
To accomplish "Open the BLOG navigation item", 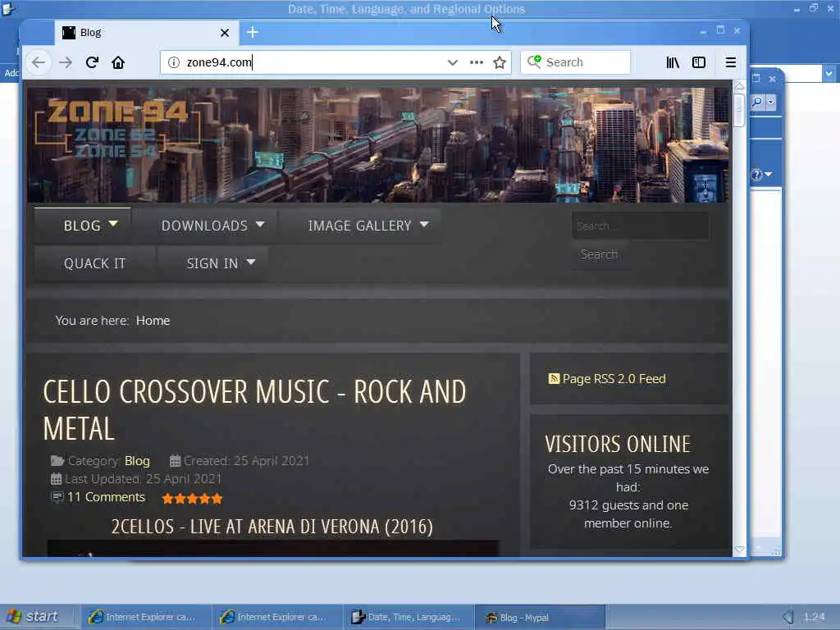I will (x=83, y=226).
